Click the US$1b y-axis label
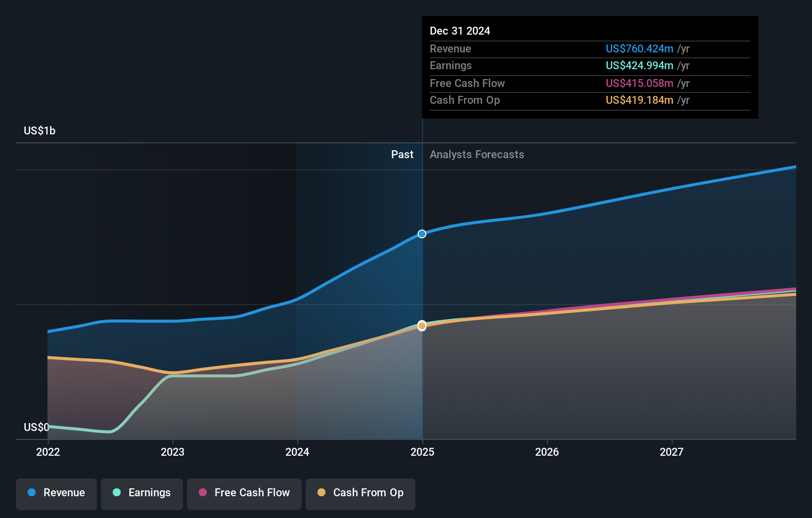Viewport: 812px width, 518px height. point(40,131)
